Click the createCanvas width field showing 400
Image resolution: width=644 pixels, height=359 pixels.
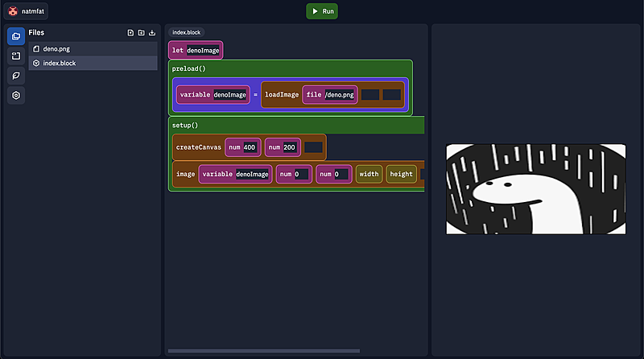click(250, 147)
